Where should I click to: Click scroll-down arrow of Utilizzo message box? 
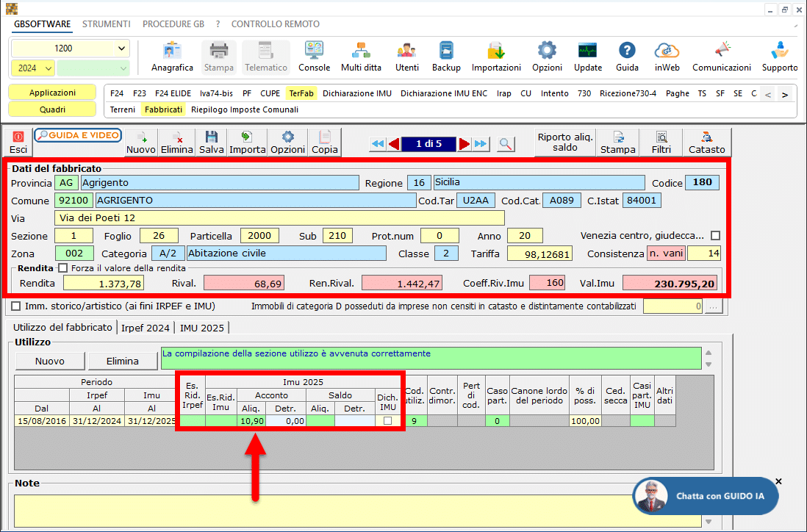click(709, 364)
